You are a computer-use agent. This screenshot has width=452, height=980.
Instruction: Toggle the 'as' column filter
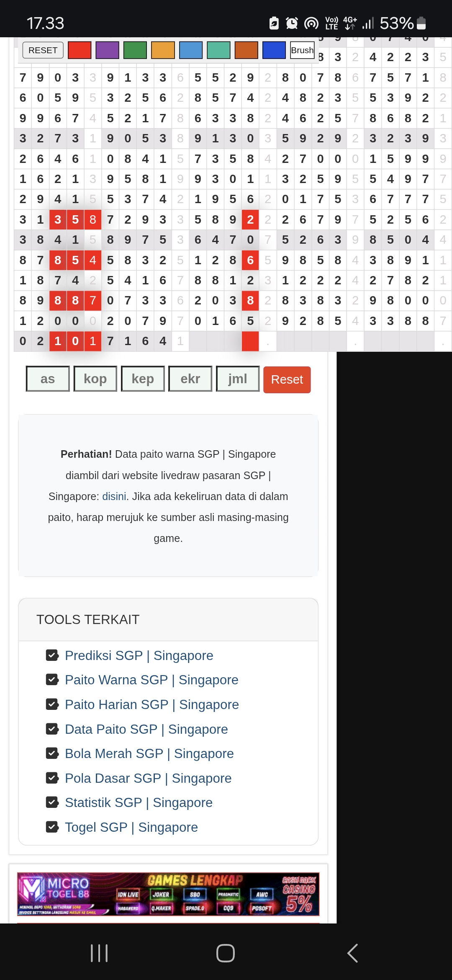click(48, 379)
